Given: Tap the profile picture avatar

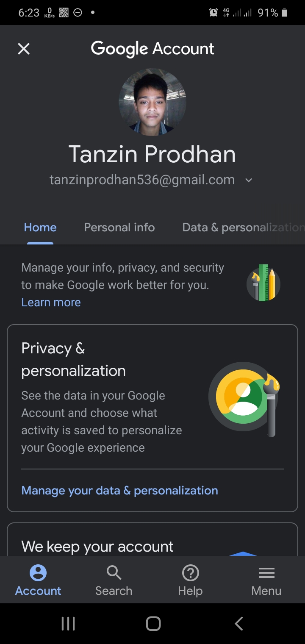Looking at the screenshot, I should point(152,102).
